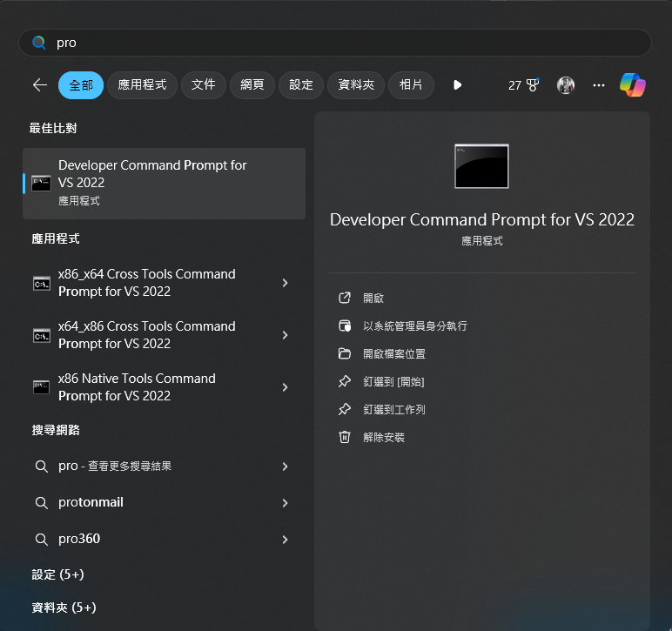Expand the 資料夾 (5+) section

click(x=64, y=608)
